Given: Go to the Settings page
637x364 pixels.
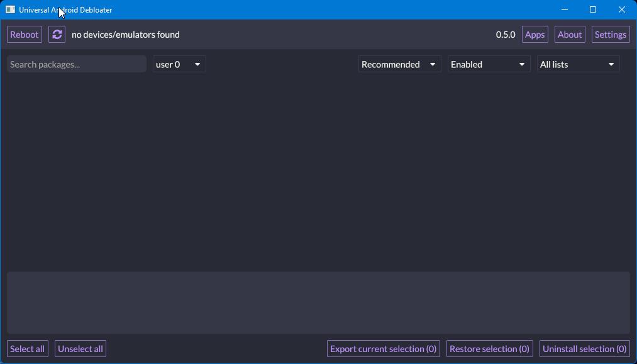Looking at the screenshot, I should tap(610, 35).
